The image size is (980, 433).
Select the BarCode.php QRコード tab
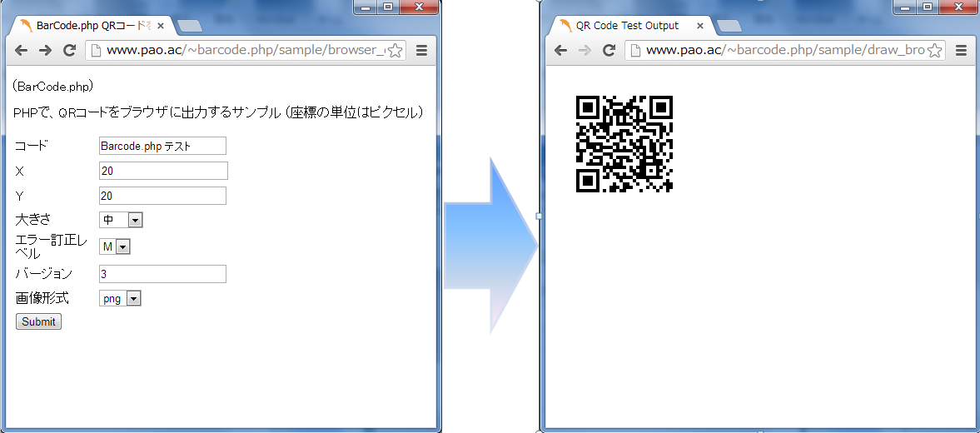pyautogui.click(x=92, y=26)
